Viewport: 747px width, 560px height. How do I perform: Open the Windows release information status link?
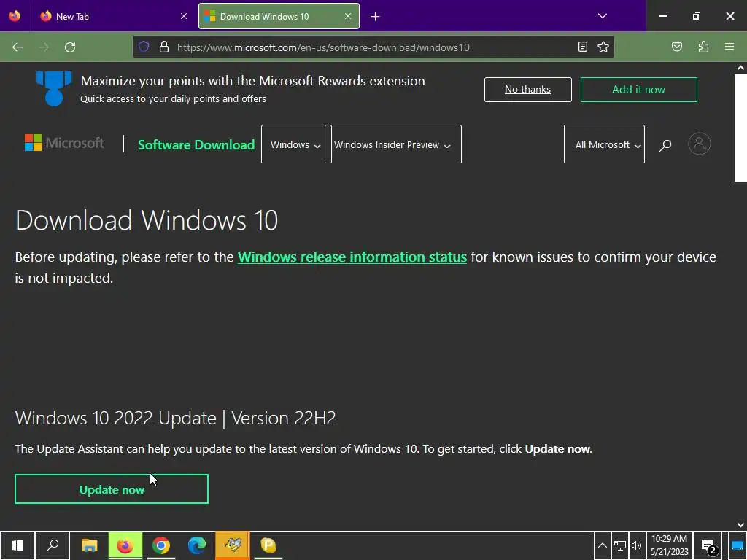352,257
